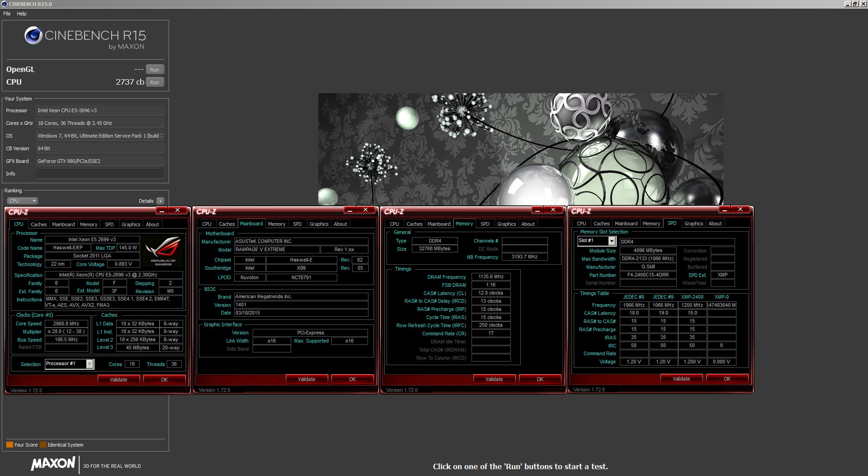Switch to Mainboard tab in first CPU-Z window
The height and width of the screenshot is (476, 868).
point(63,224)
